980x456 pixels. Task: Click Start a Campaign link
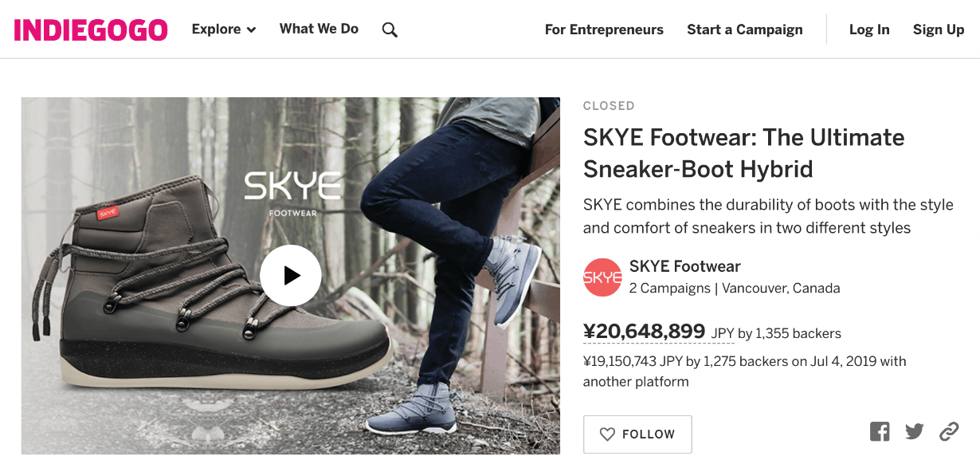point(745,29)
